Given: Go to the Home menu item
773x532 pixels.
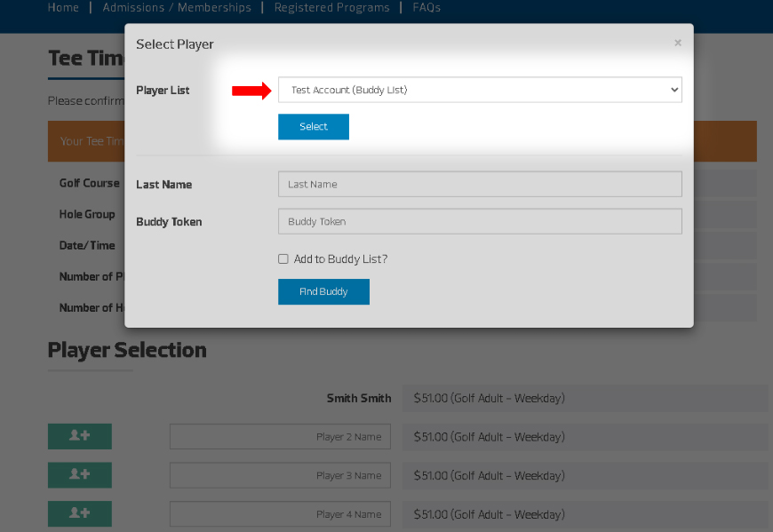Looking at the screenshot, I should click(x=63, y=8).
